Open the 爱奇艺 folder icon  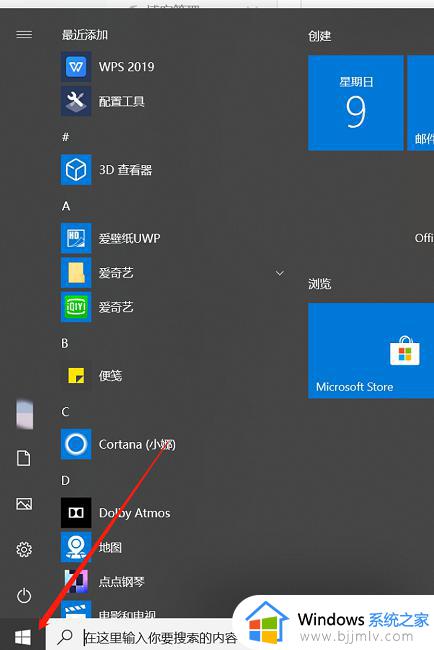[x=76, y=272]
